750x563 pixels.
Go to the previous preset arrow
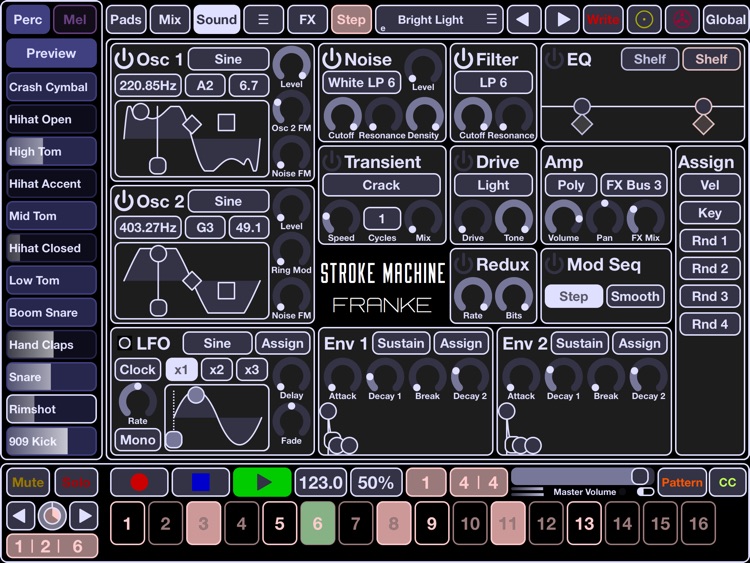tap(524, 19)
